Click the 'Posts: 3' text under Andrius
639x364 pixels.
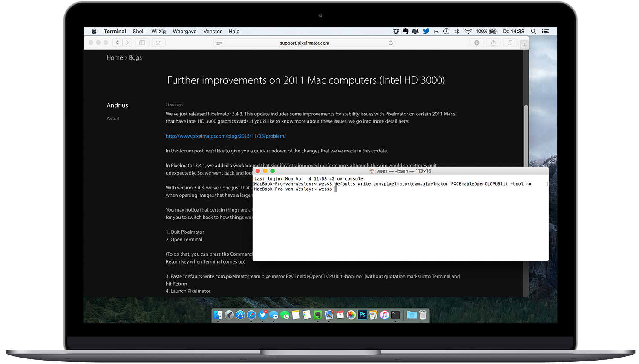(113, 118)
